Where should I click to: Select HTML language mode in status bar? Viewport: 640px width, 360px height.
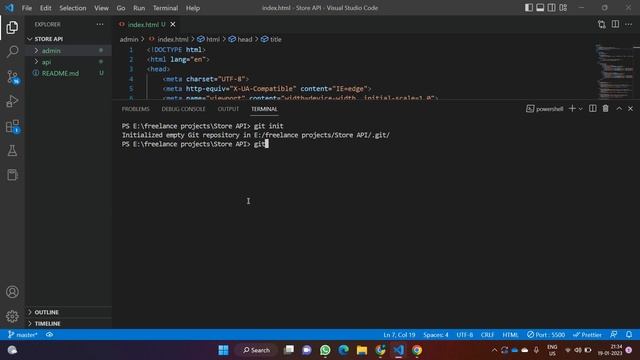point(510,335)
